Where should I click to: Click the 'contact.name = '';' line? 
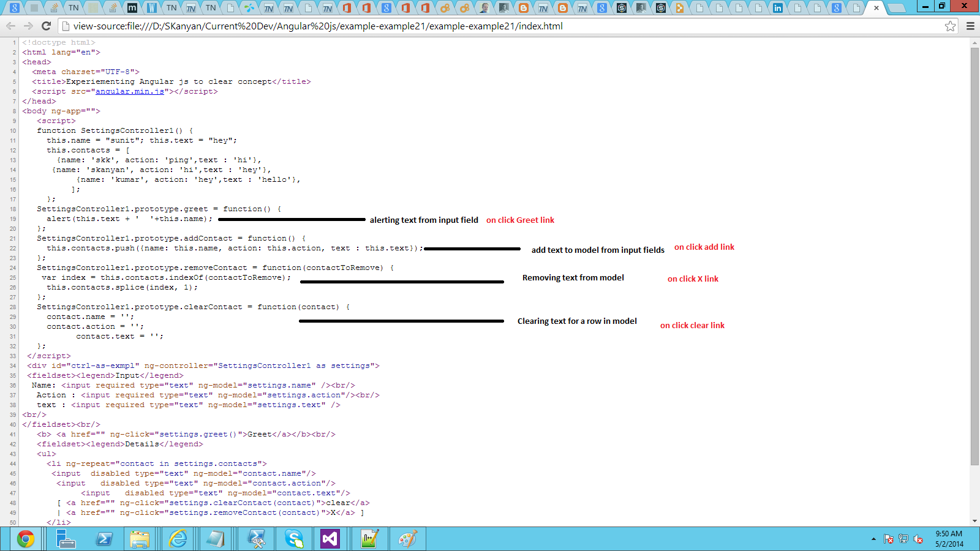tap(91, 317)
